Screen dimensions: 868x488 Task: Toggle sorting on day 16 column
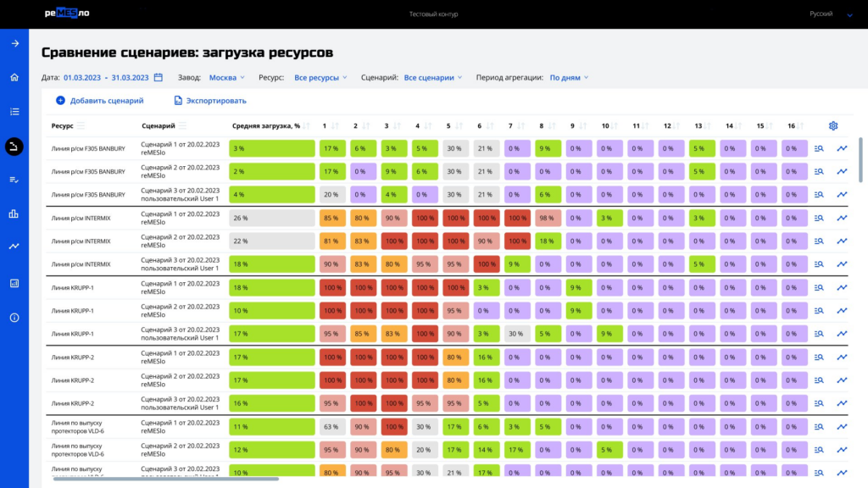coord(800,125)
